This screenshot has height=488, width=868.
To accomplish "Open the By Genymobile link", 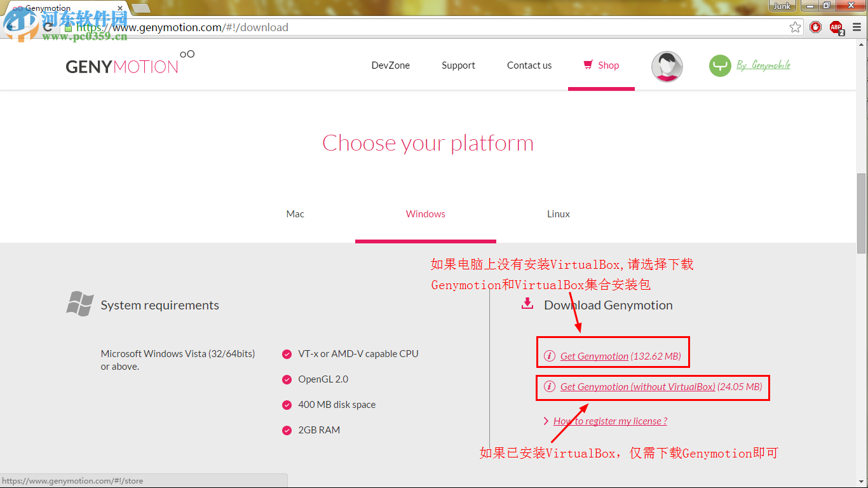I will click(x=763, y=65).
